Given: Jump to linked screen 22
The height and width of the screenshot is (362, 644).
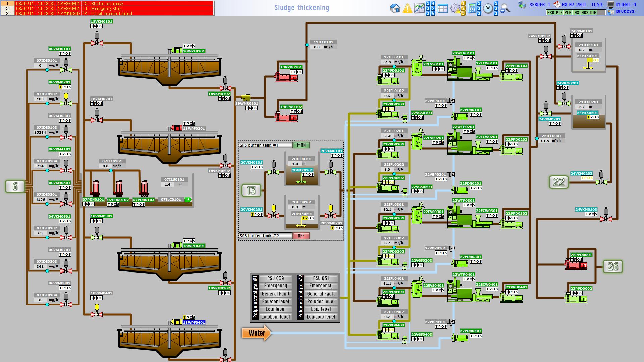Looking at the screenshot, I should pos(558,182).
